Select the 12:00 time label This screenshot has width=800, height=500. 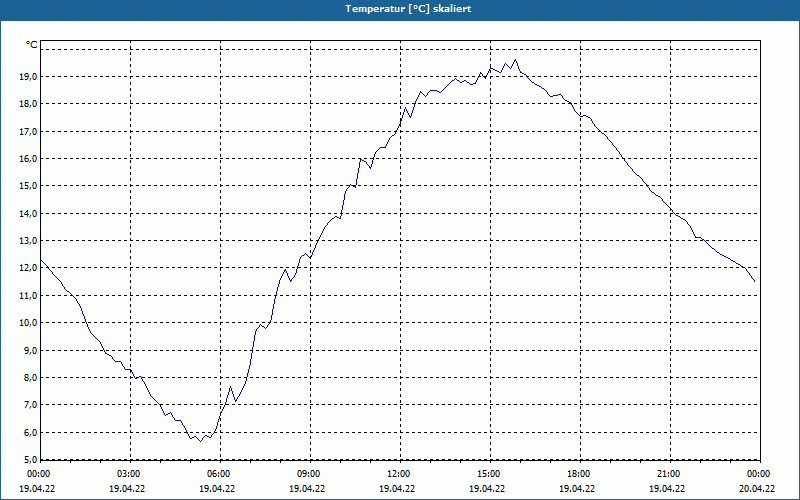click(399, 474)
